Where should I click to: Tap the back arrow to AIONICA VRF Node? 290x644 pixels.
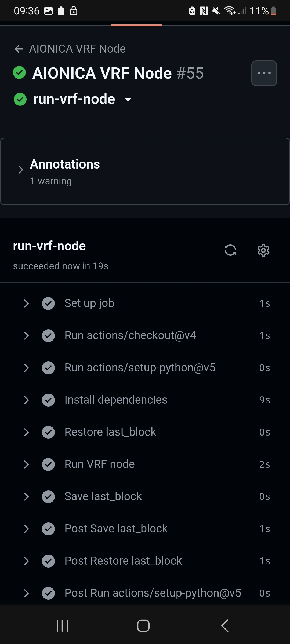(x=19, y=49)
